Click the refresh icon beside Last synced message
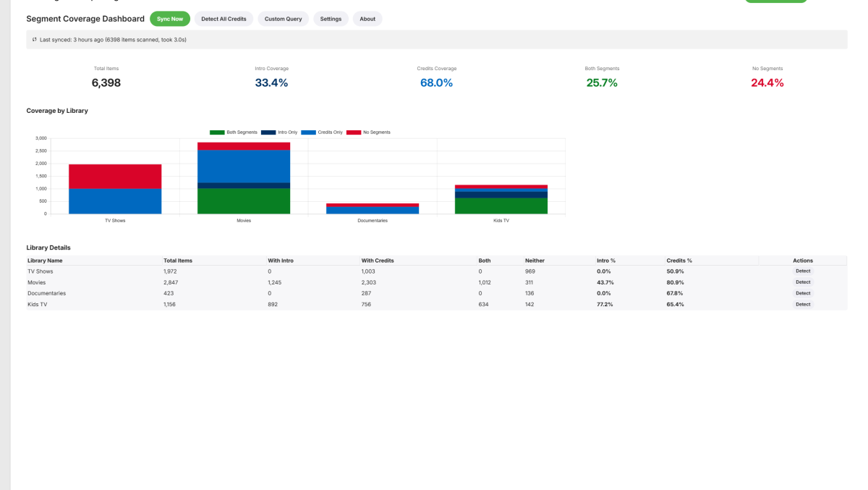The width and height of the screenshot is (868, 490). (34, 40)
